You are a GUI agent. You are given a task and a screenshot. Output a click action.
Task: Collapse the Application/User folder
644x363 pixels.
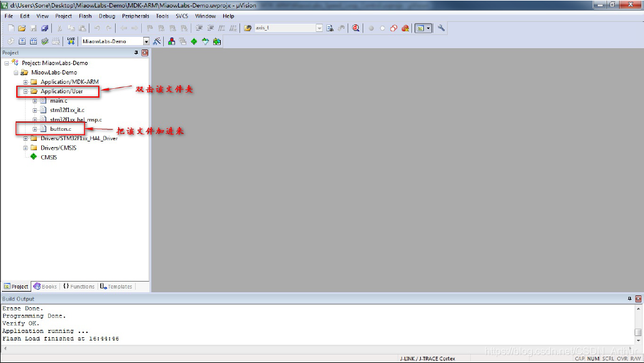pos(26,91)
